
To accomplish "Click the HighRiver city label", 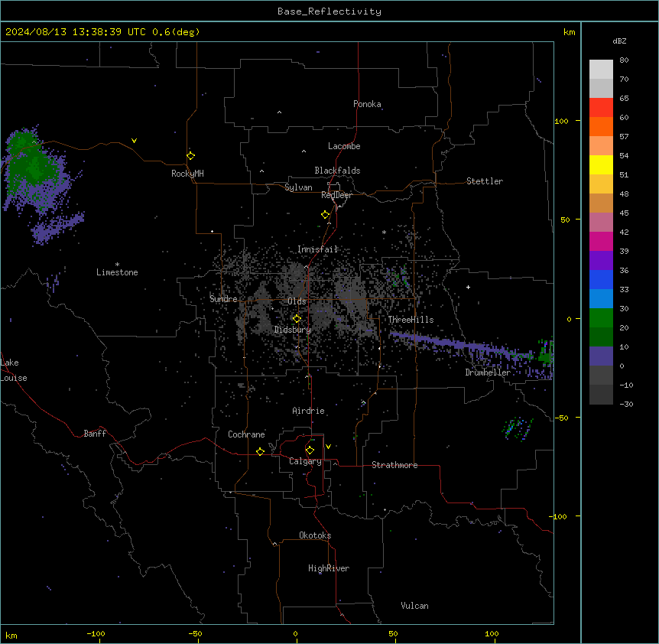I will coord(329,568).
